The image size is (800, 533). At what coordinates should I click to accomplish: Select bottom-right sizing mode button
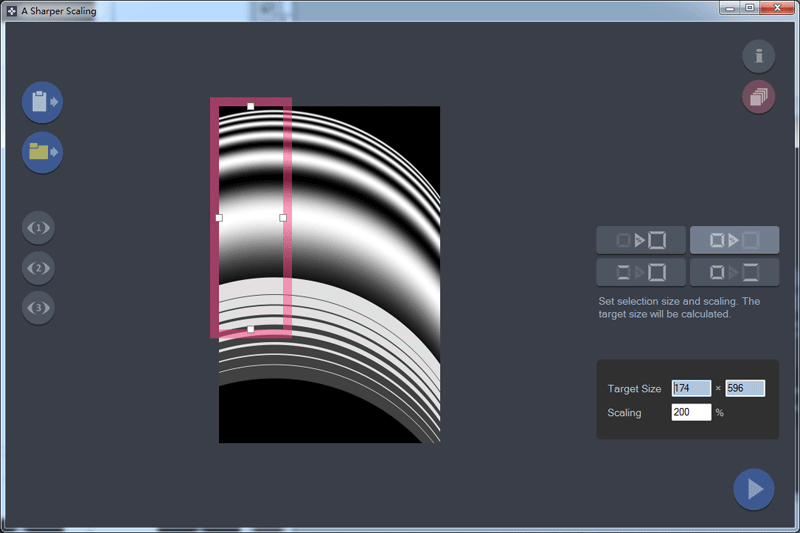click(735, 272)
